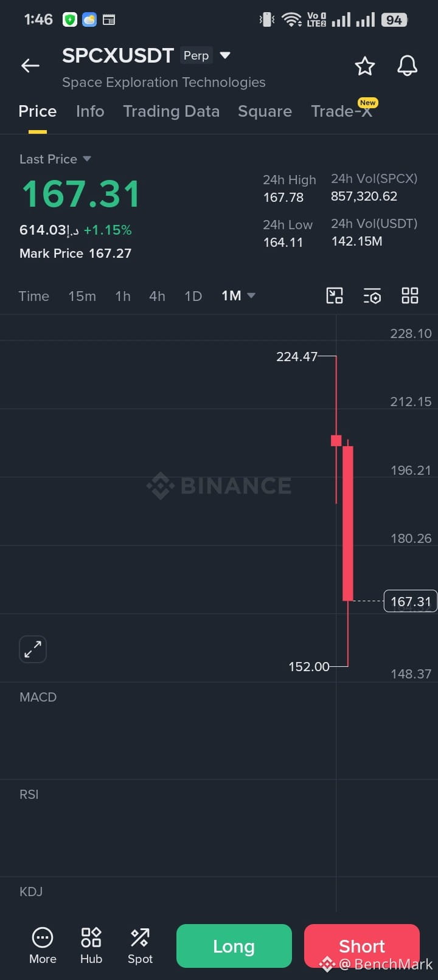Select the 15m chart interval
The height and width of the screenshot is (980, 438).
(82, 296)
